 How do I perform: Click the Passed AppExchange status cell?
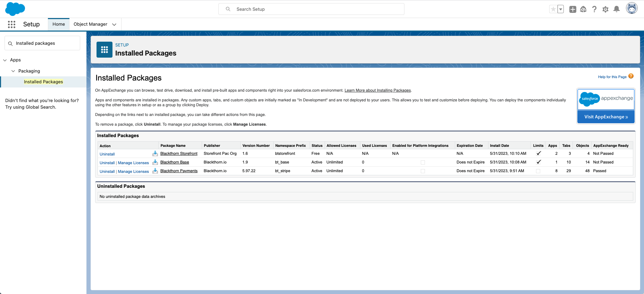pyautogui.click(x=600, y=171)
